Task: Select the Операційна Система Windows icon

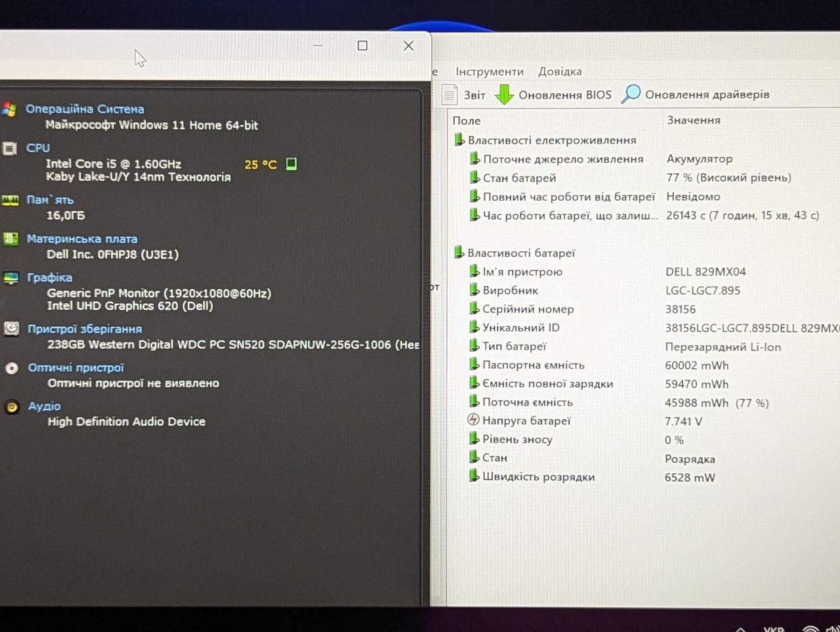Action: (9, 110)
